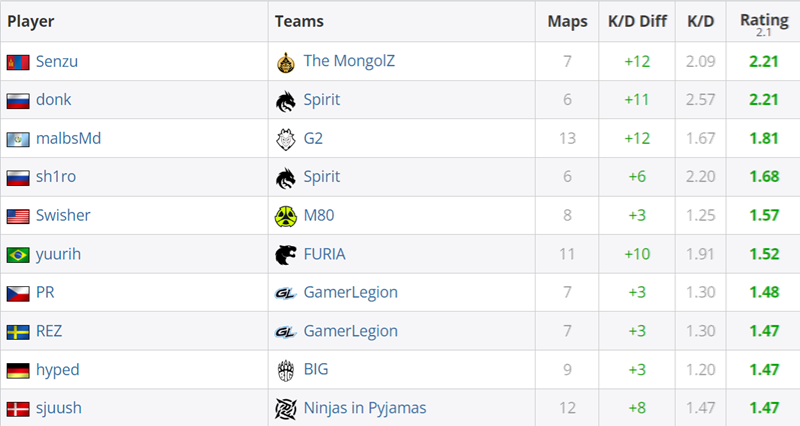Screen dimensions: 800x426
Task: Click The MongolZ team logo icon
Action: pos(286,62)
